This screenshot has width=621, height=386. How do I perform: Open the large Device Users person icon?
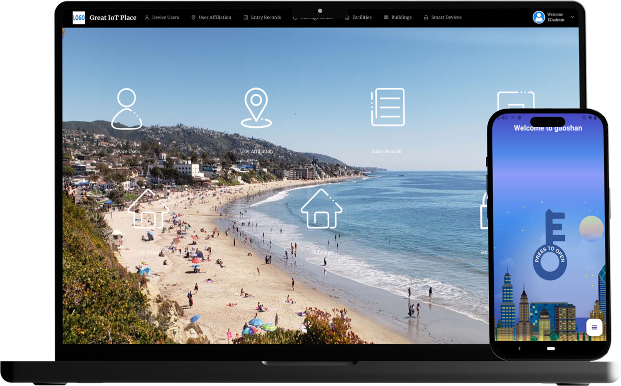pos(126,109)
